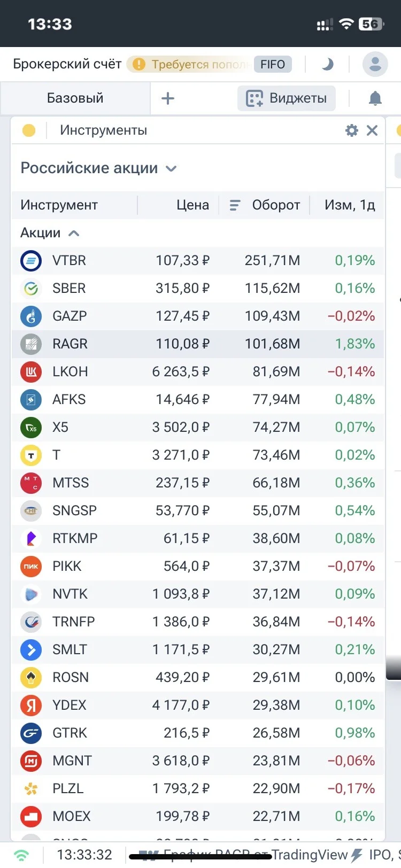Click the YDEX Yandex logo icon
This screenshot has width=401, height=868.
point(31,706)
